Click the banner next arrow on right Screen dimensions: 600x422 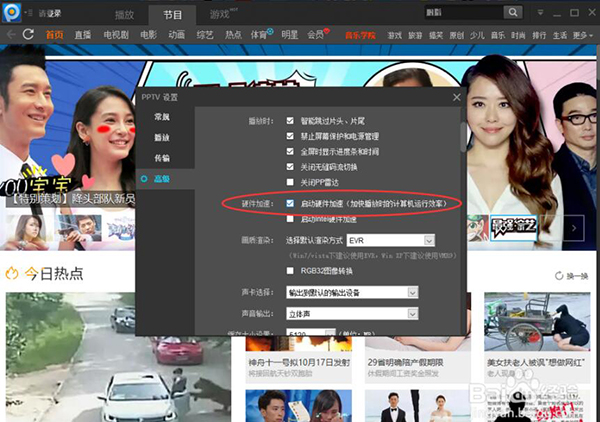pos(575,228)
